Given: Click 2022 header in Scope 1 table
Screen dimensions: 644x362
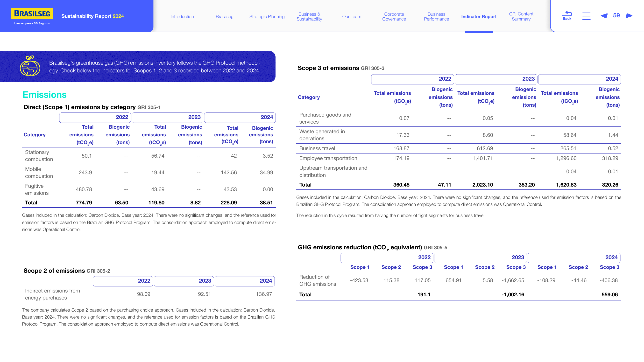Looking at the screenshot, I should [x=95, y=118].
